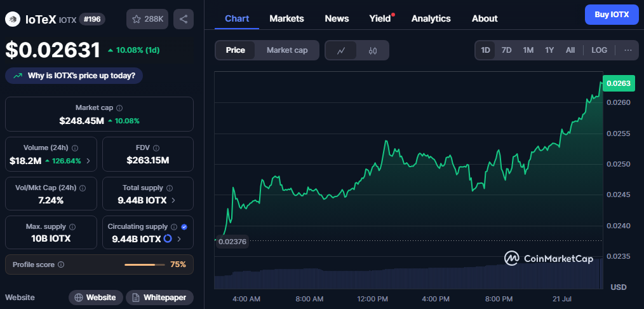Open the IoTeX Website link
The image size is (644, 309).
[x=95, y=298]
